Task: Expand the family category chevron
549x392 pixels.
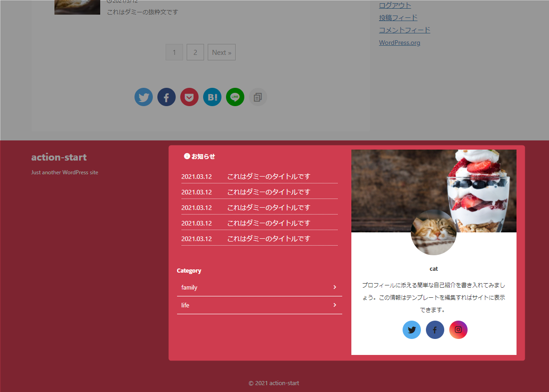Action: (x=335, y=287)
